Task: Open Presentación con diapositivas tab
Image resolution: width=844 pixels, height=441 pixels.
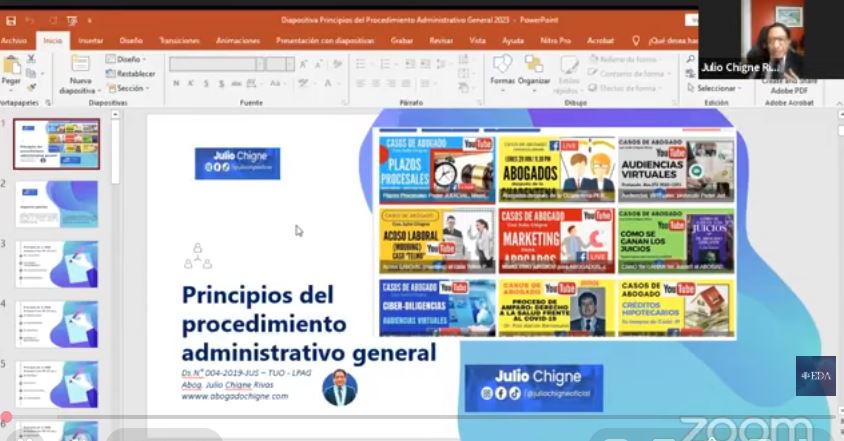Action: click(x=325, y=40)
